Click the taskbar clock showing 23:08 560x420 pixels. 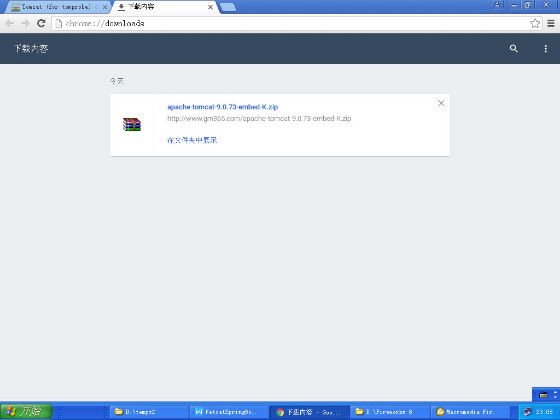tap(544, 412)
